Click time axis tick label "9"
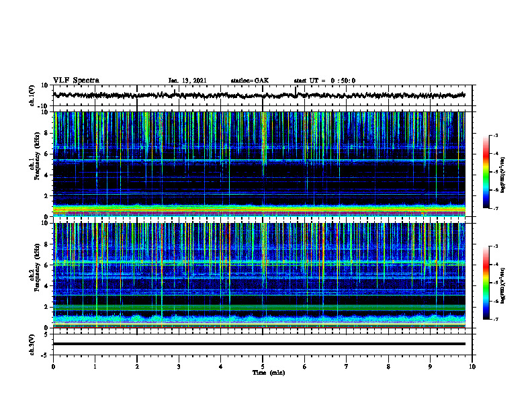This screenshot has height=411, width=532. coord(430,367)
